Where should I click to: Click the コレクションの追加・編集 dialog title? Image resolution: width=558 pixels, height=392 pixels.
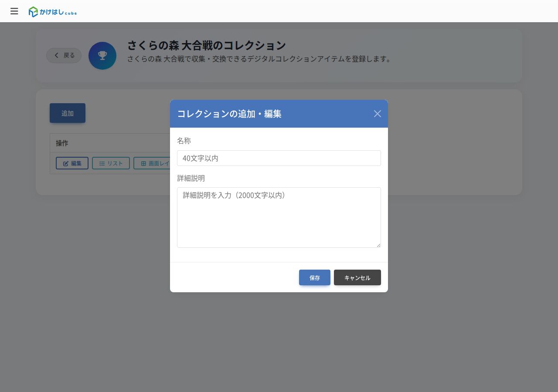229,114
